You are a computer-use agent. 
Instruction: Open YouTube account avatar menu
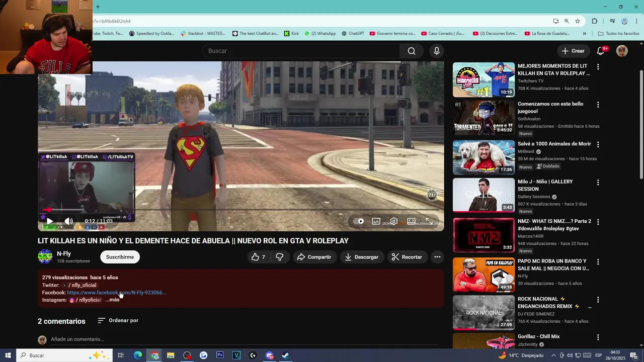coord(622,51)
